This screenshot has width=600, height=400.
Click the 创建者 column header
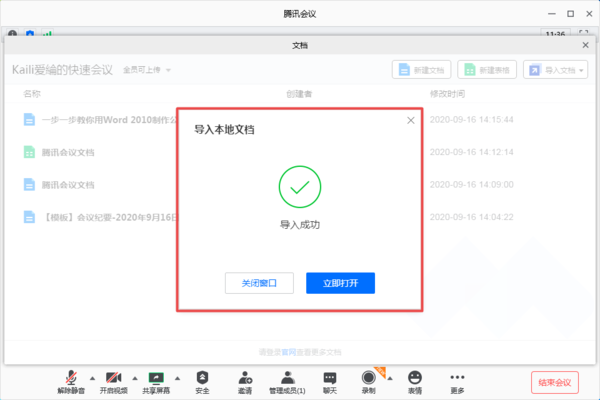[299, 94]
